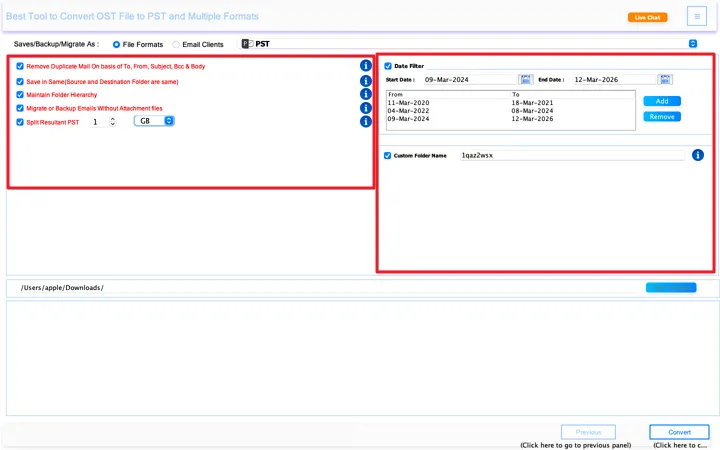Click the Remove date range button
The width and height of the screenshot is (720, 450).
tap(661, 117)
